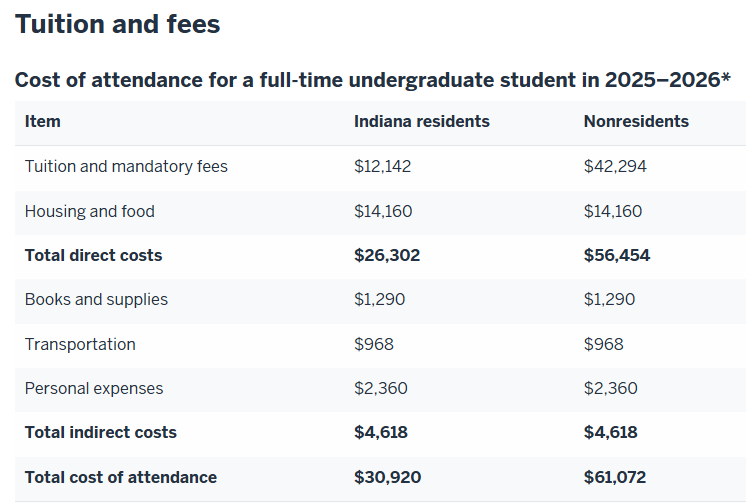Viewport: 746px width, 504px height.
Task: Click the "Tuition and mandatory fees" row label
Action: pyautogui.click(x=126, y=167)
